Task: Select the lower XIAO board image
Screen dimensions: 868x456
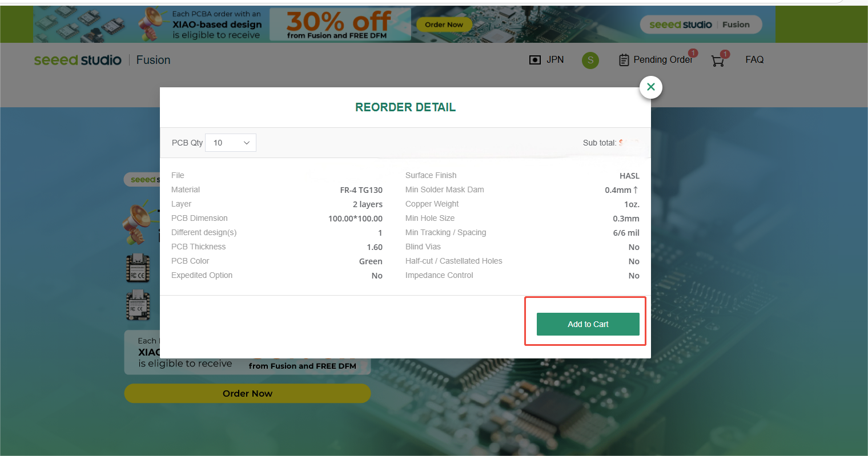Action: coord(138,305)
